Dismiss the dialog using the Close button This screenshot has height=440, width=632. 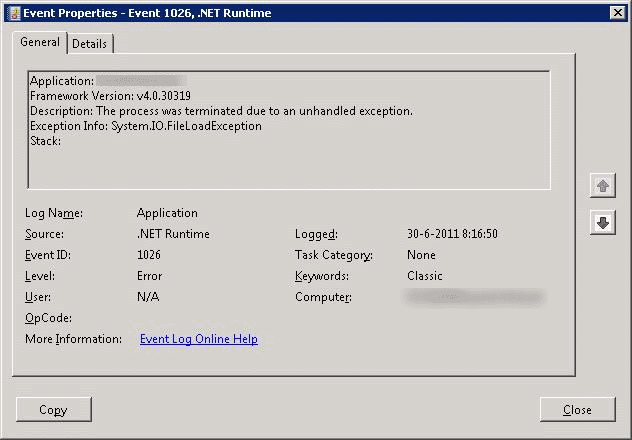pyautogui.click(x=577, y=410)
